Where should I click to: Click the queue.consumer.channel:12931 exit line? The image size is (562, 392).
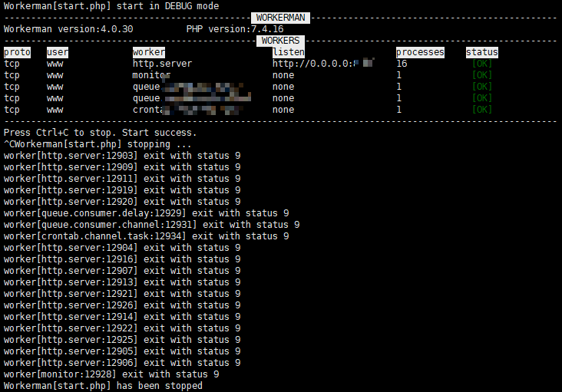(x=151, y=225)
